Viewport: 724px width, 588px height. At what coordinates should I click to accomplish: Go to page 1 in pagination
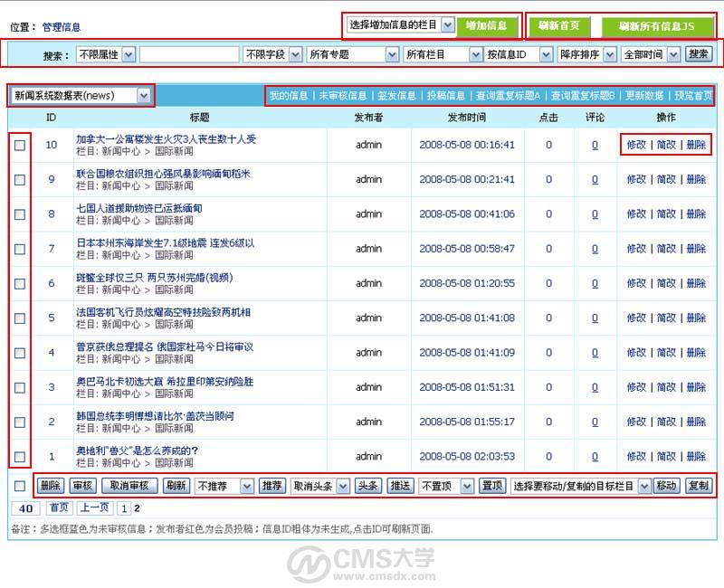point(124,509)
